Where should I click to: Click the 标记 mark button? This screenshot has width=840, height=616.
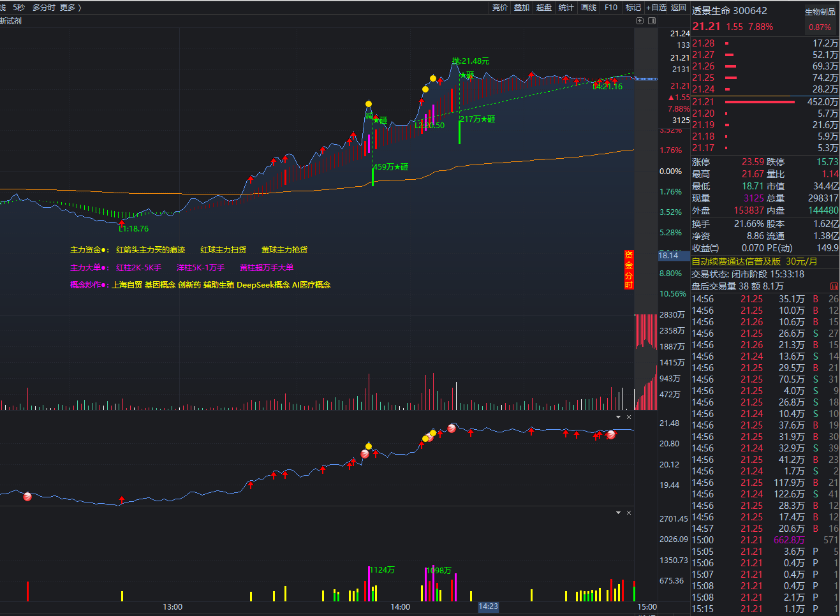click(633, 8)
